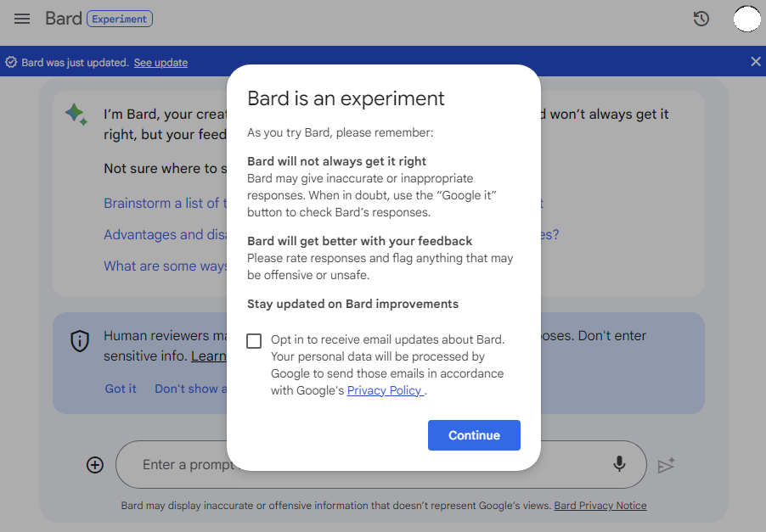Click the verified update badge icon
This screenshot has width=766, height=532.
coord(11,63)
